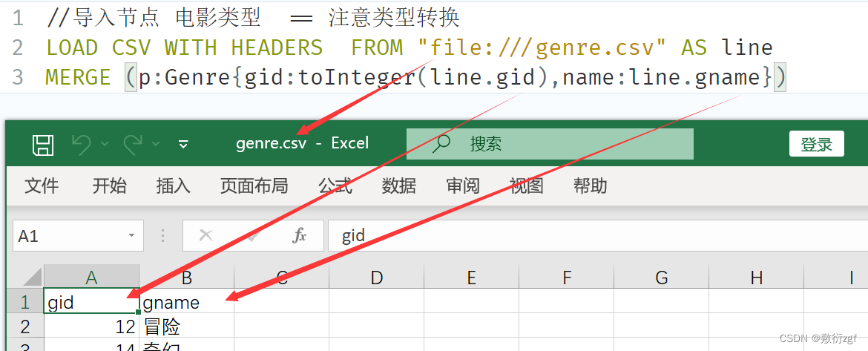This screenshot has width=868, height=351.
Task: Select column D header
Action: tap(376, 277)
